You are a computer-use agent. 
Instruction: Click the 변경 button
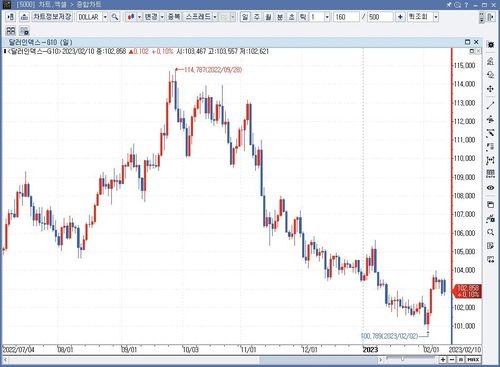[x=151, y=17]
